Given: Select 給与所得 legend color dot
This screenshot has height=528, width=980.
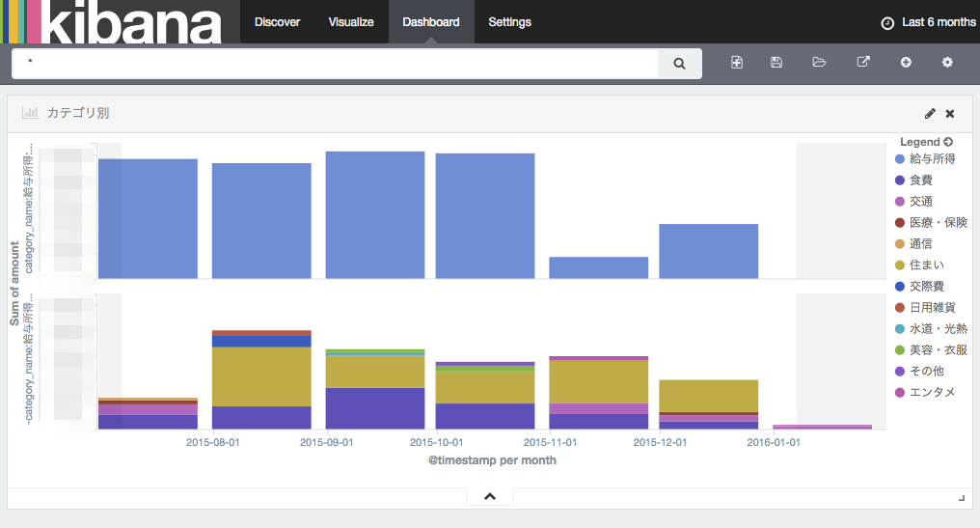Looking at the screenshot, I should click(900, 159).
